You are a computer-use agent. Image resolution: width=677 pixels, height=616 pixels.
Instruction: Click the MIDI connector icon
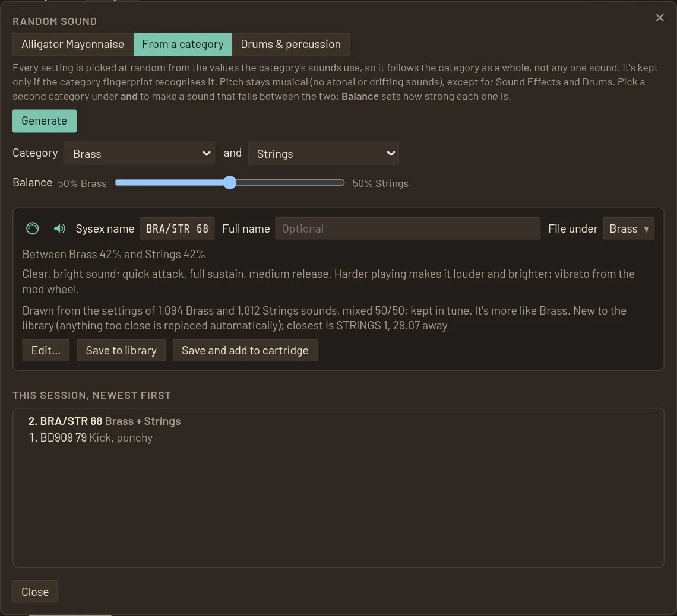(33, 228)
